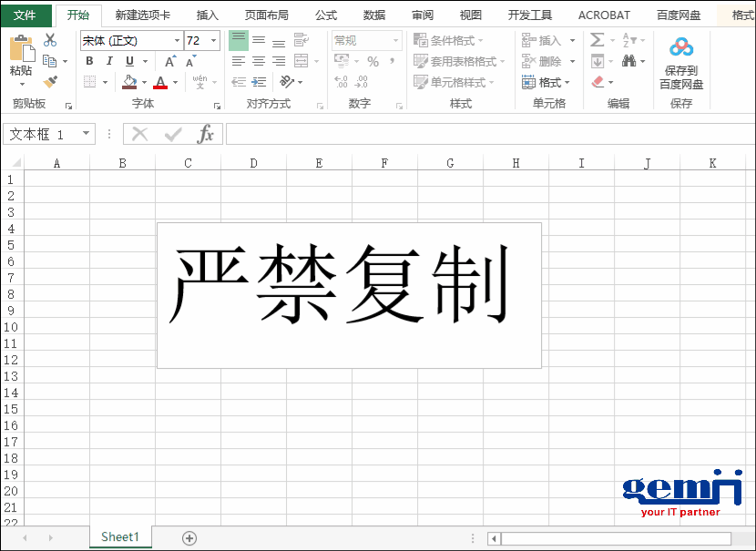Click the AutoSum (Σ) icon
This screenshot has width=756, height=551.
pyautogui.click(x=598, y=39)
